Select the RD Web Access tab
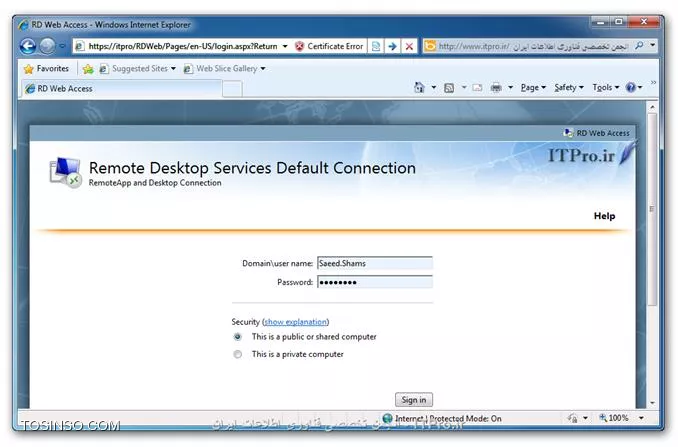Viewport: 678px width, 447px height. pyautogui.click(x=122, y=89)
